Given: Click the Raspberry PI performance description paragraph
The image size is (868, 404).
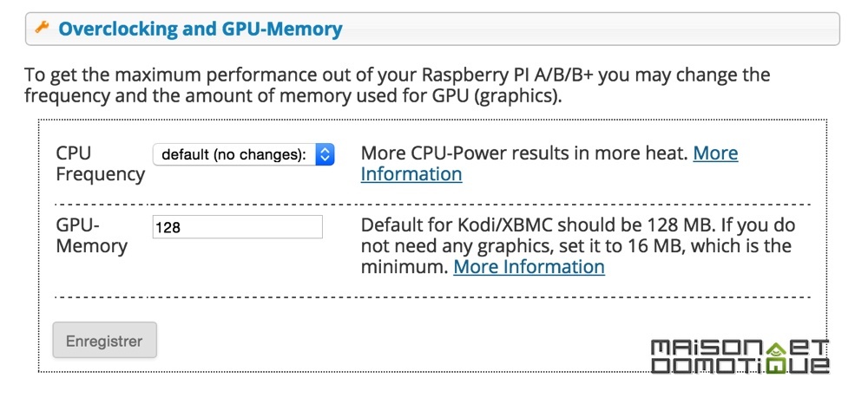Looking at the screenshot, I should point(397,85).
